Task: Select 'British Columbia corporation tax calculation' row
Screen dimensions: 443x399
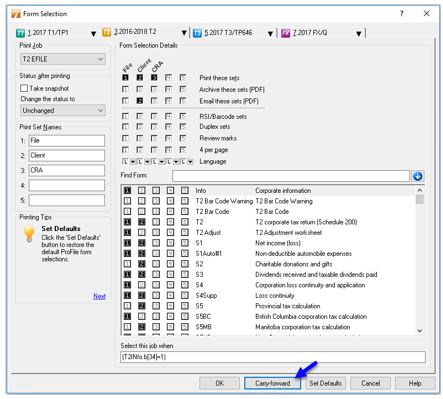Action: click(x=268, y=316)
